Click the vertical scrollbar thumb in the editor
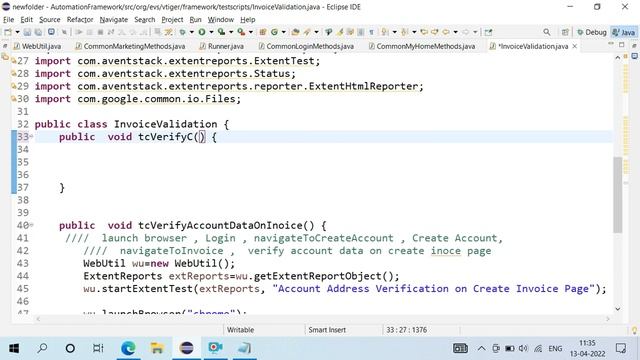This screenshot has width=640, height=360. click(618, 194)
